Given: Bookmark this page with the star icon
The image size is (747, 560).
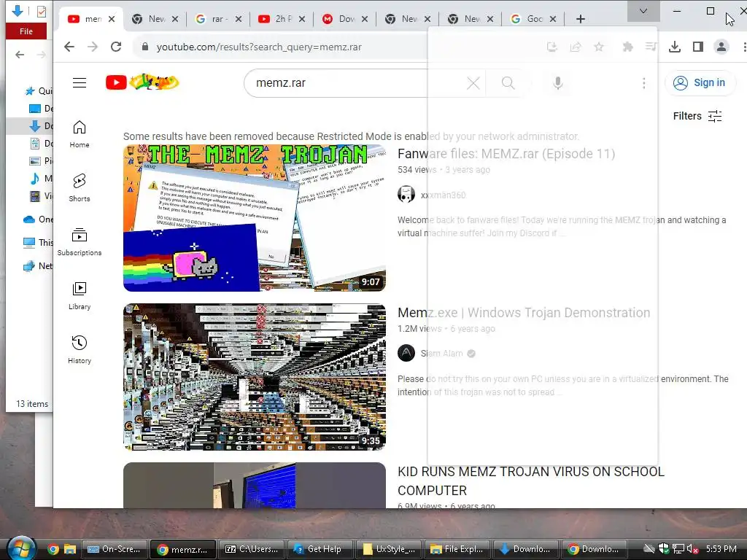Looking at the screenshot, I should point(599,47).
